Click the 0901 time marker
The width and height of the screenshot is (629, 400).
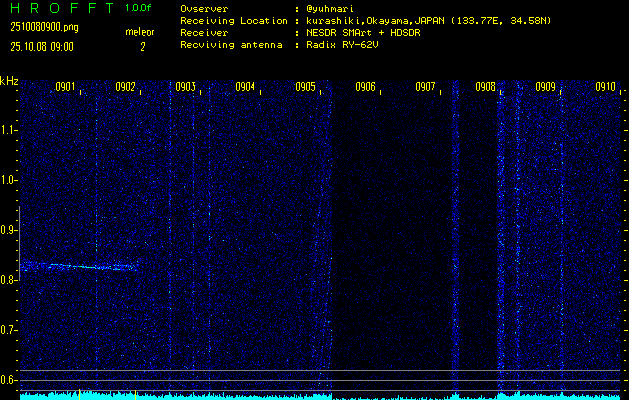point(66,87)
